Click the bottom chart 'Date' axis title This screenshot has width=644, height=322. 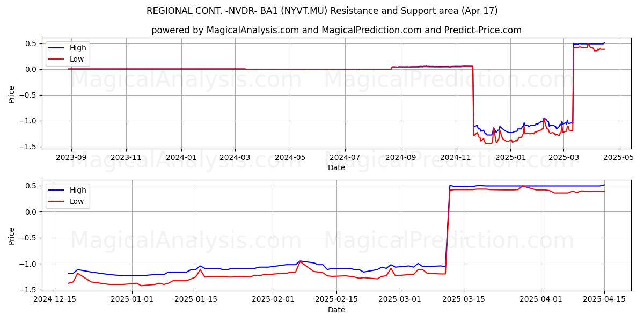tap(336, 310)
